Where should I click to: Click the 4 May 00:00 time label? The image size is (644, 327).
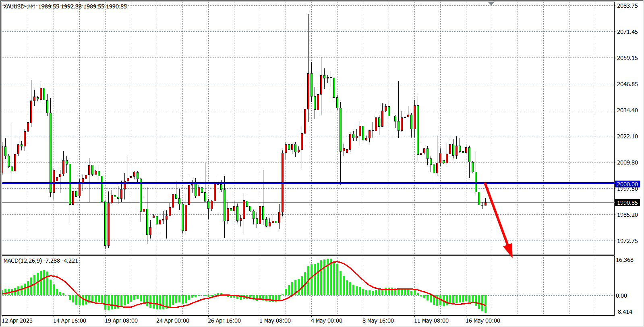pos(326,321)
